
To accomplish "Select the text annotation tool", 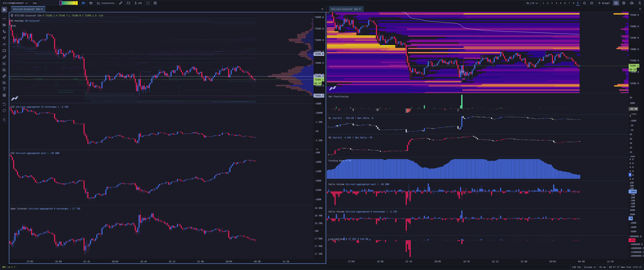I will click(4, 89).
